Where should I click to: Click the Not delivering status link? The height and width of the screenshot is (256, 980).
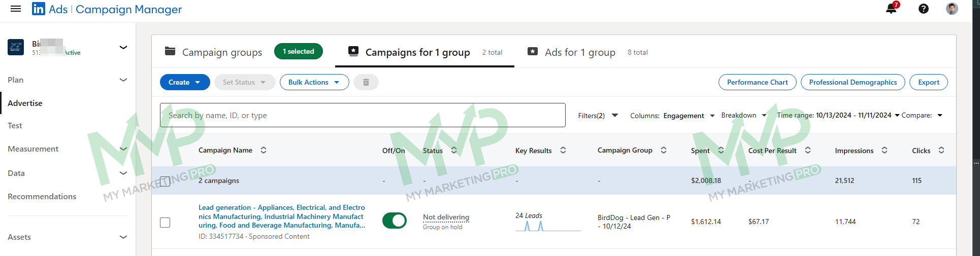click(446, 217)
